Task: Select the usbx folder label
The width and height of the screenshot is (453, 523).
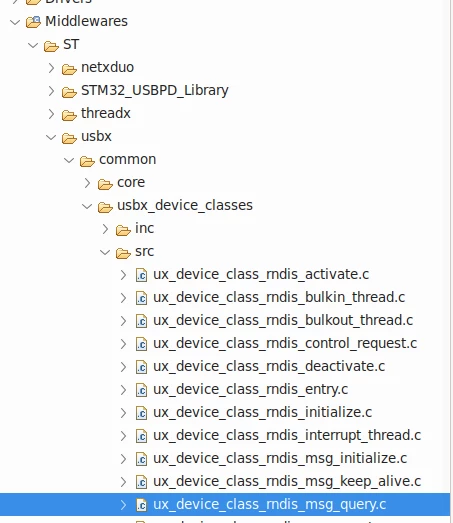Action: click(96, 136)
